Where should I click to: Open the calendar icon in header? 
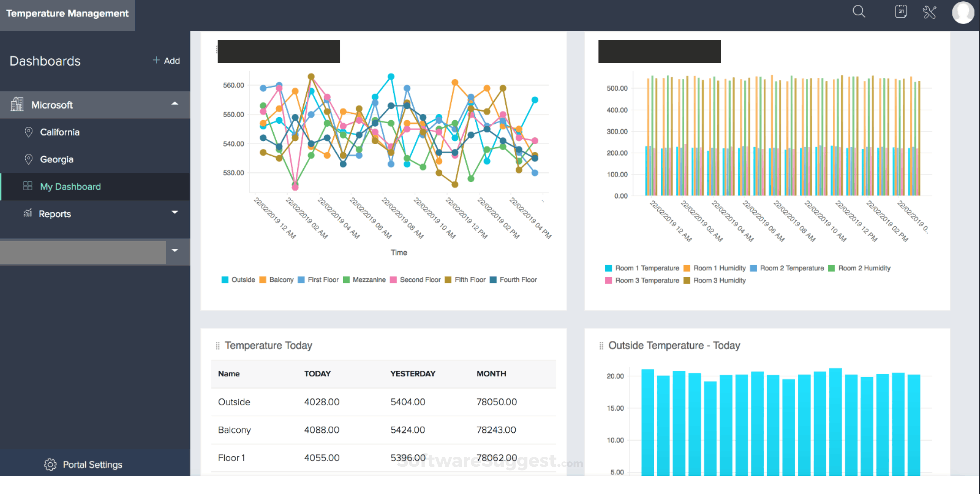tap(901, 11)
